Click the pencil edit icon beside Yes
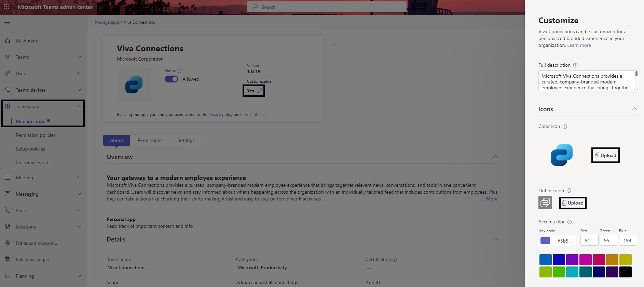644x287 pixels. click(260, 91)
